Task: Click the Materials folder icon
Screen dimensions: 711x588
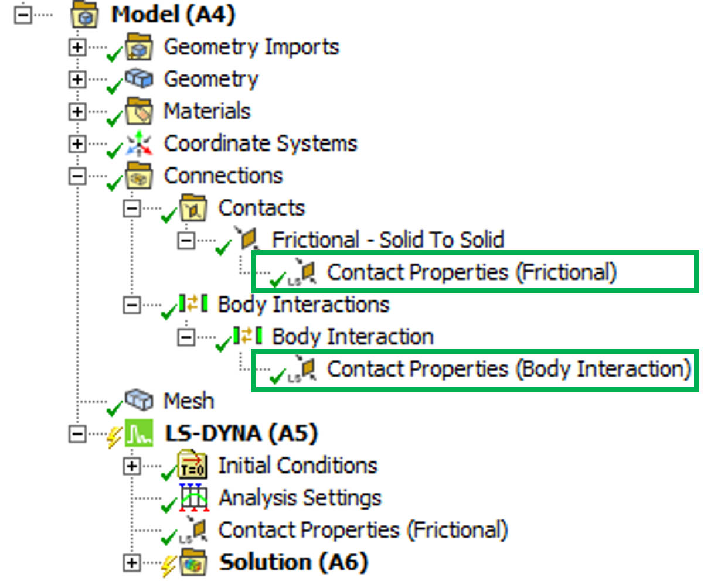Action: coord(139,111)
